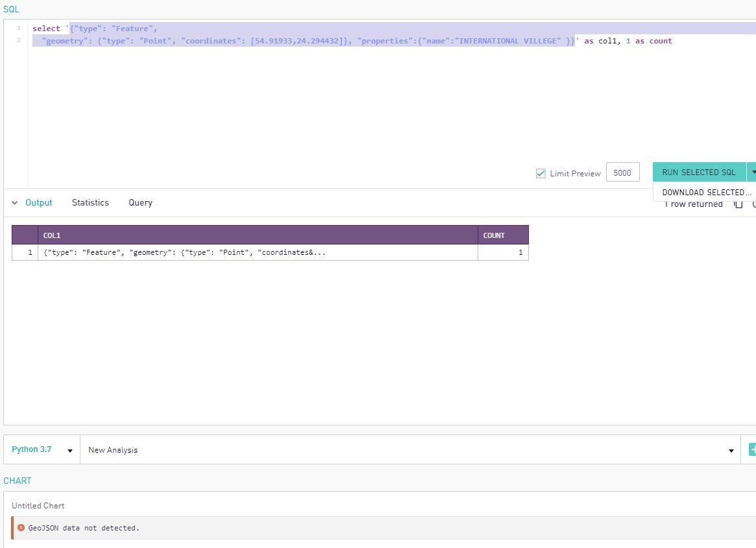Open the Python 3.7 language dropdown
Screen dimensions: 756x548
click(x=42, y=449)
